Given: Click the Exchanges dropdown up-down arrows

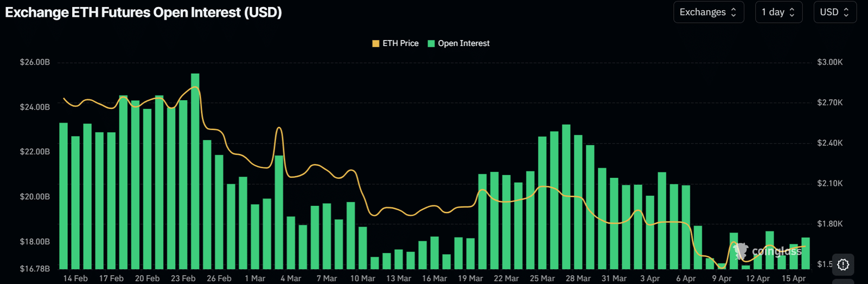Looking at the screenshot, I should pos(733,12).
